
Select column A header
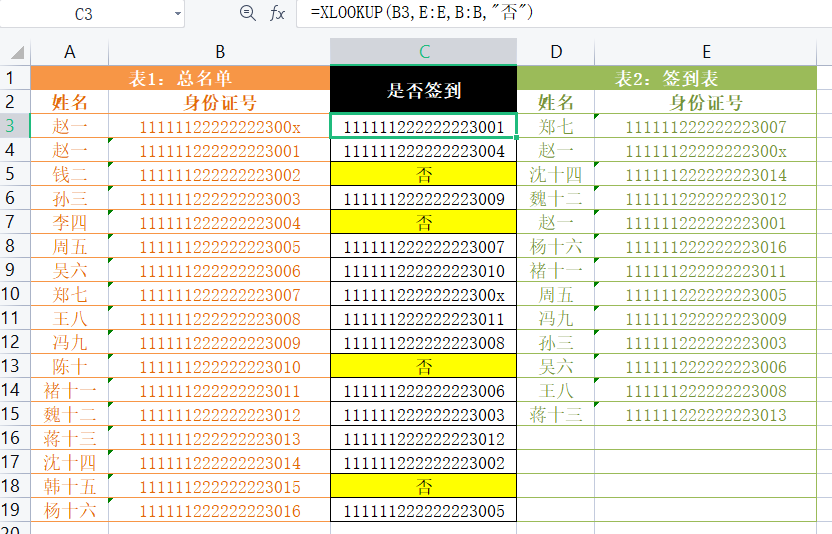(x=70, y=52)
